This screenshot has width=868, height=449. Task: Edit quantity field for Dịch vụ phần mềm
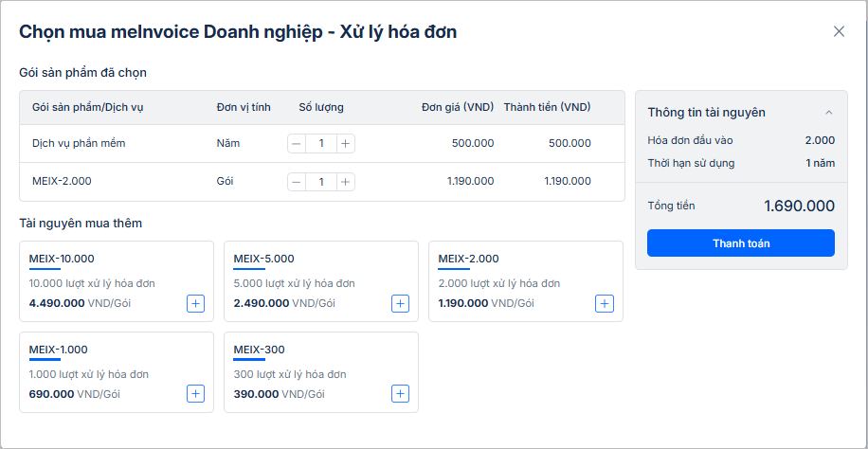click(x=321, y=144)
